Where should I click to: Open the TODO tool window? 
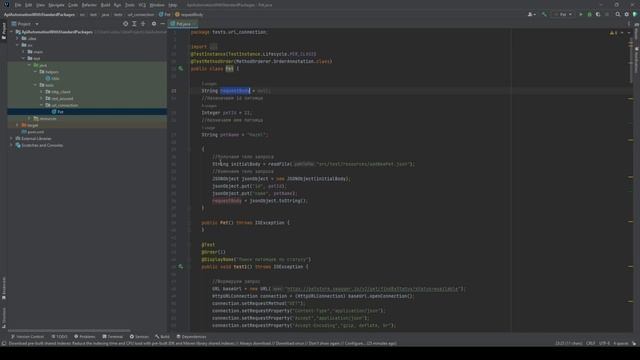pyautogui.click(x=60, y=337)
